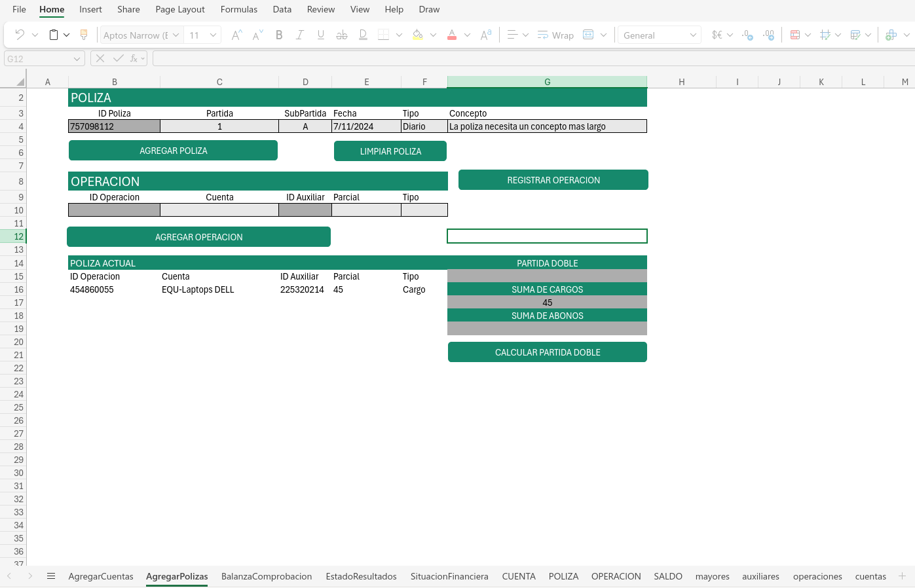This screenshot has height=588, width=915.
Task: Expand the font color dropdown arrow
Action: [x=467, y=35]
